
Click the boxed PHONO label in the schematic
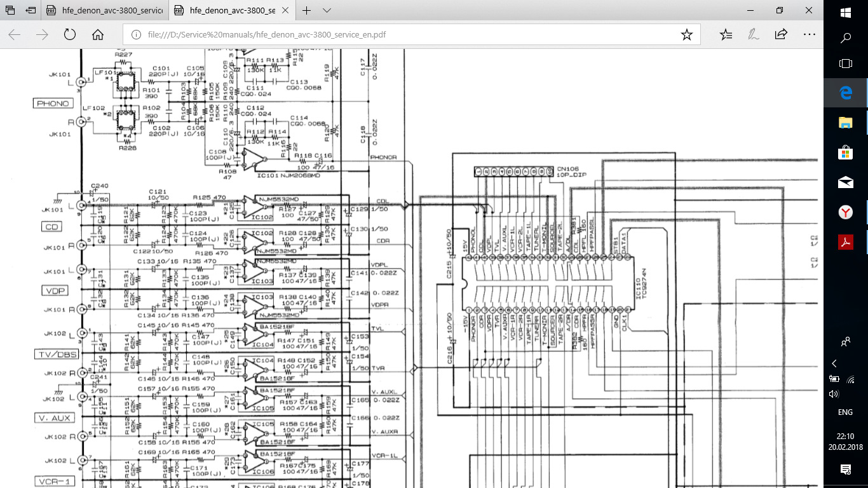pyautogui.click(x=53, y=103)
